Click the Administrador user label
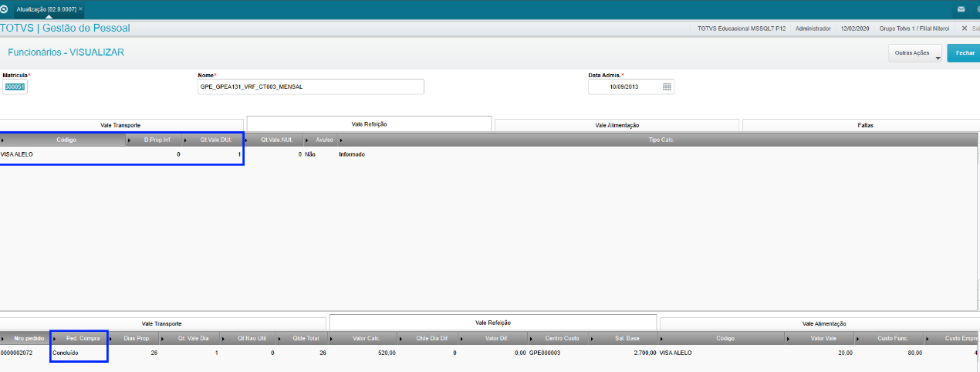980x372 pixels. pyautogui.click(x=813, y=28)
